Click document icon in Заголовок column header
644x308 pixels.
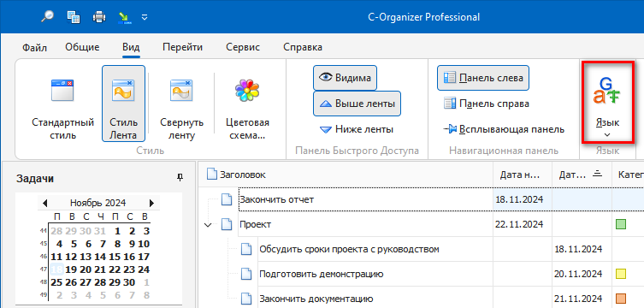tap(211, 175)
